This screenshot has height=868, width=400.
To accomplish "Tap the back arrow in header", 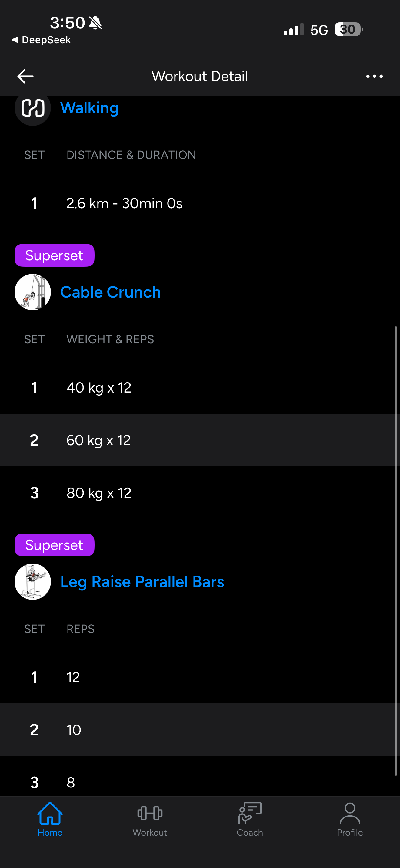I will click(x=25, y=76).
